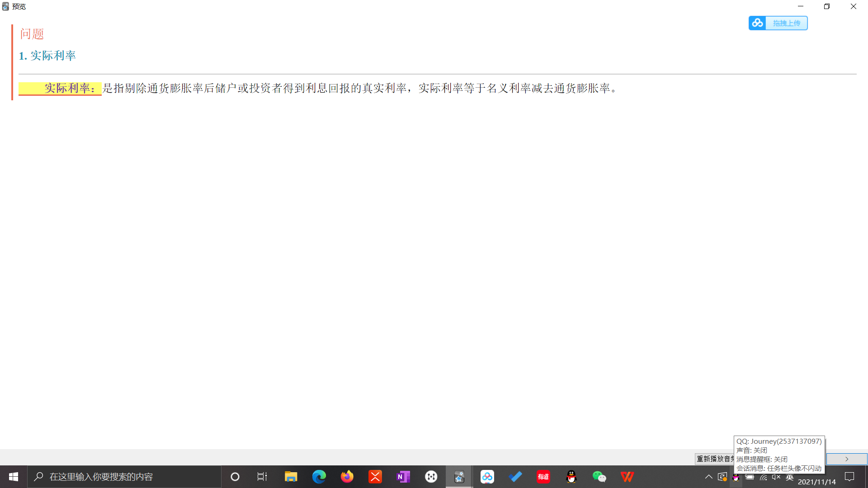This screenshot has width=868, height=488.
Task: Click the Anki 预览 window title icon
Action: (x=5, y=6)
